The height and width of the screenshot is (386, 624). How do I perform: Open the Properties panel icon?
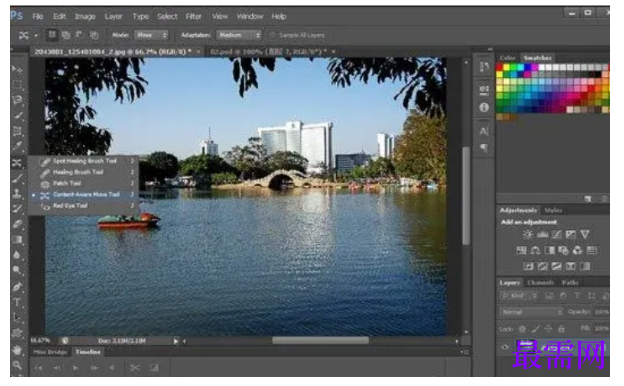[x=484, y=90]
